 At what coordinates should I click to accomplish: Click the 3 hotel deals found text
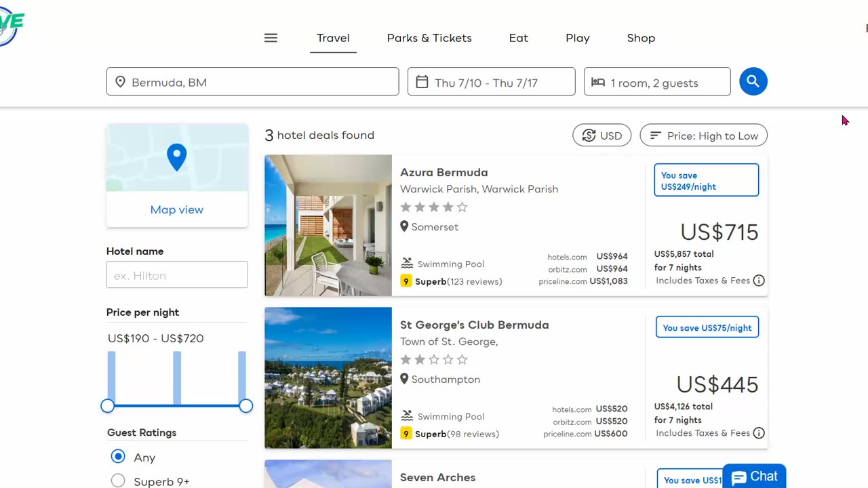[319, 136]
